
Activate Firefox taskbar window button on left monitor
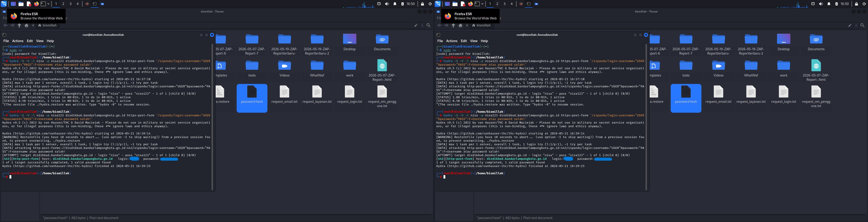point(87,4)
